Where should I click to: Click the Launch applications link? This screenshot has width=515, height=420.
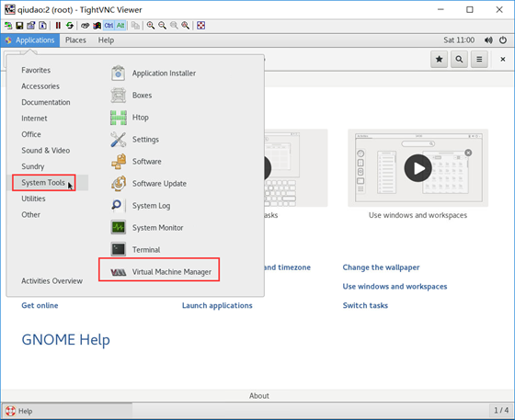click(x=217, y=305)
